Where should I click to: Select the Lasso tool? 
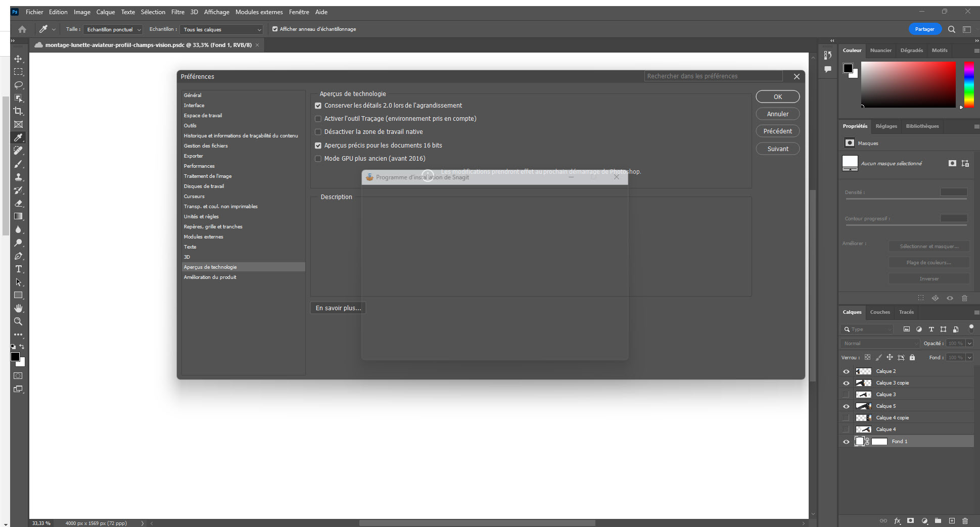tap(18, 85)
